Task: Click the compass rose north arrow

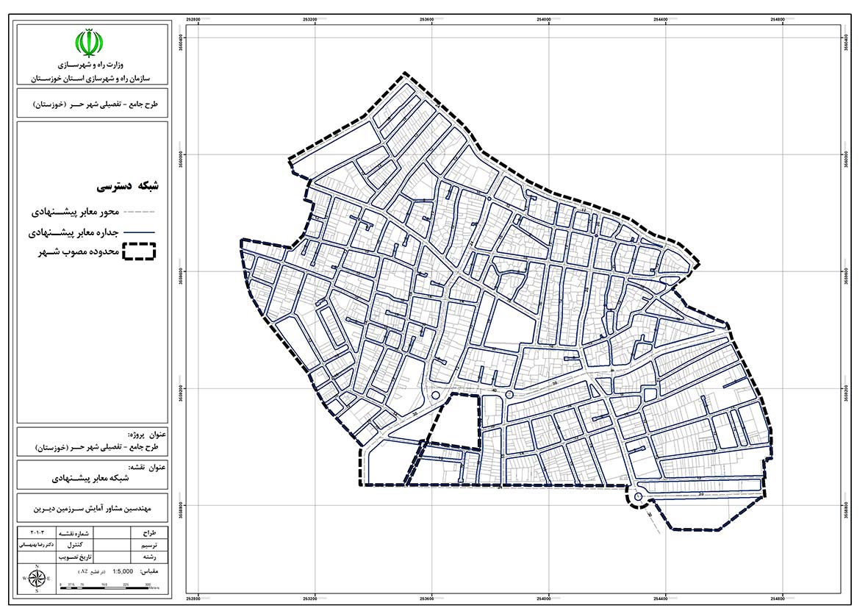Action: [x=37, y=579]
